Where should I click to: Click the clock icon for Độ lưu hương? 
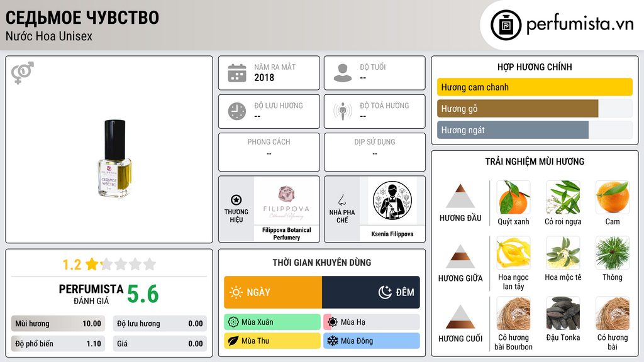point(237,112)
